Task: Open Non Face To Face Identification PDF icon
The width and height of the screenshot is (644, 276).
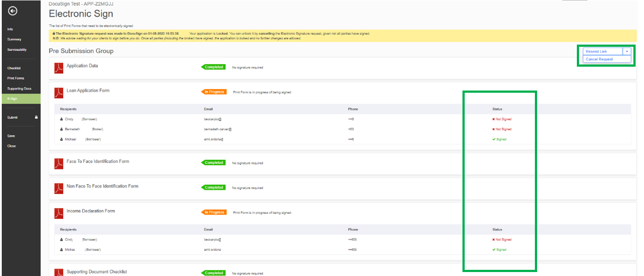Action: 59,188
